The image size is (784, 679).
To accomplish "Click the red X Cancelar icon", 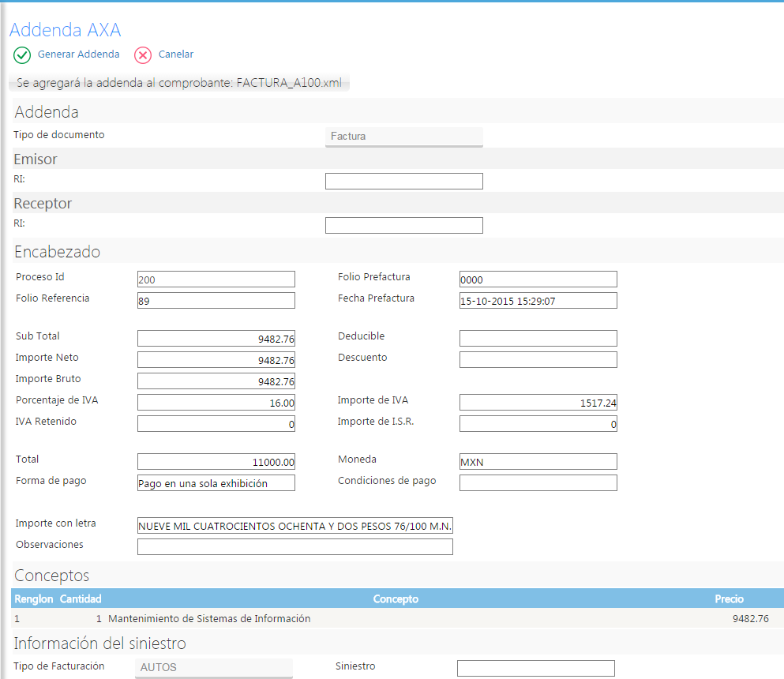I will (143, 55).
